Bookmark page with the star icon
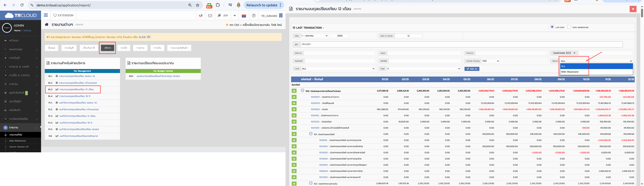Screen dimensions: 644x186 (x=197, y=5)
